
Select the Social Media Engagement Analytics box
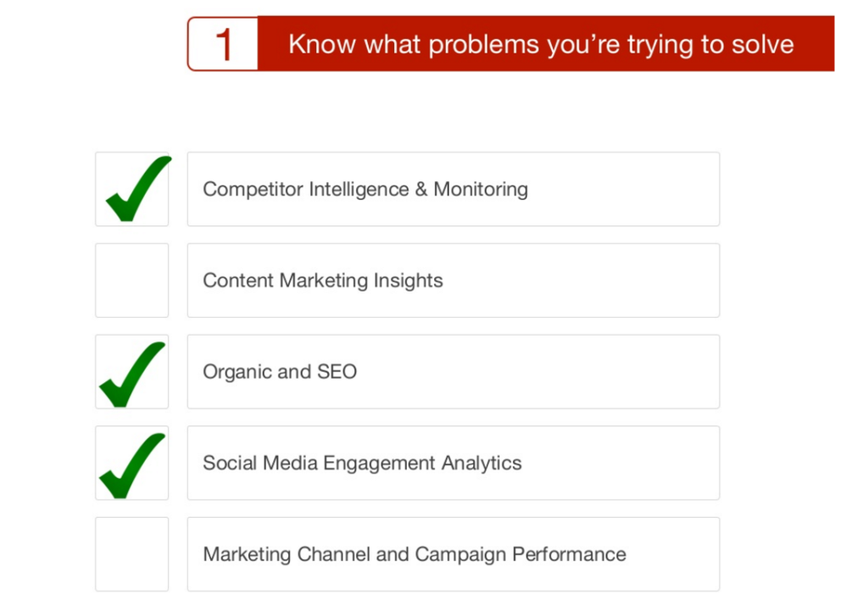[x=453, y=464]
